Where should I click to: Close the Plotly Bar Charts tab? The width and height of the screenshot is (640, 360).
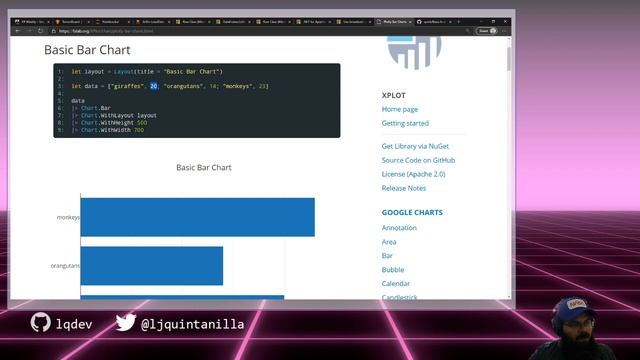[x=410, y=22]
